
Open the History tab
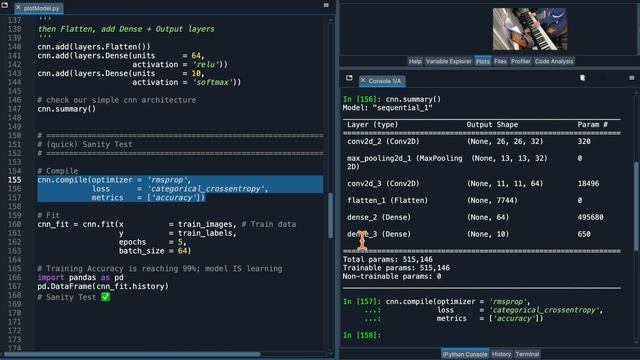click(501, 354)
